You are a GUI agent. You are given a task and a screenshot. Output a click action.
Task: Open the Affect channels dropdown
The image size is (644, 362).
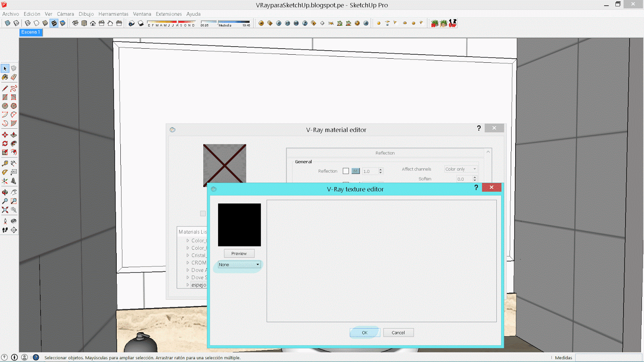[x=460, y=169]
